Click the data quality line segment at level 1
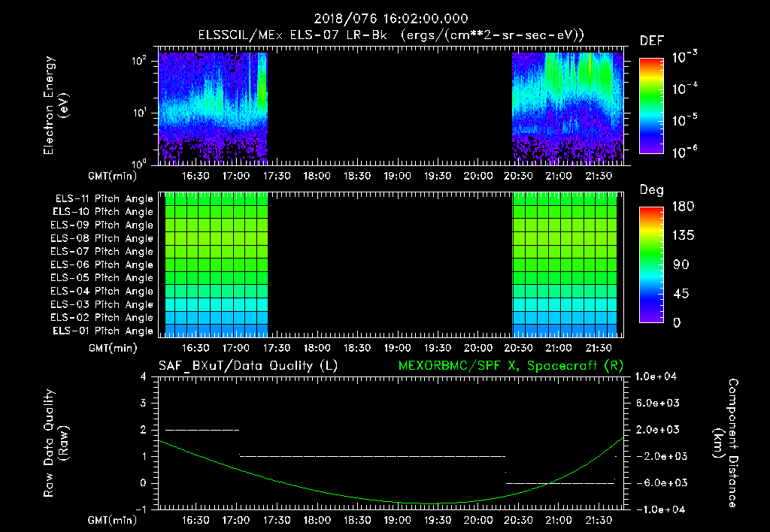 (372, 456)
